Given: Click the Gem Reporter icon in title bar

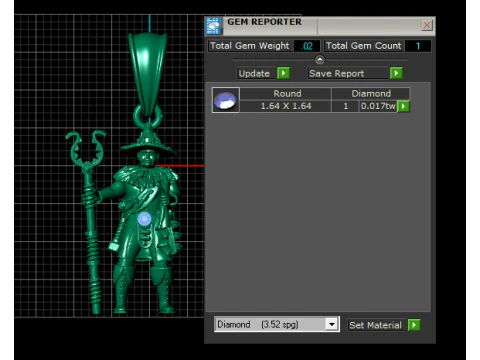Looking at the screenshot, I should click(213, 26).
